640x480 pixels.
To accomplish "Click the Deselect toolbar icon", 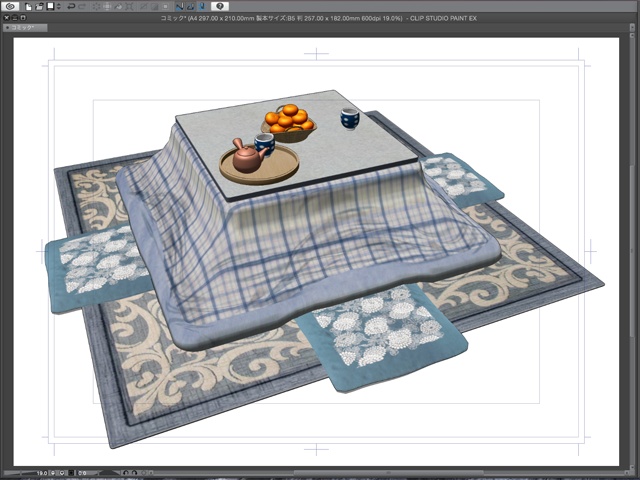I will 143,7.
